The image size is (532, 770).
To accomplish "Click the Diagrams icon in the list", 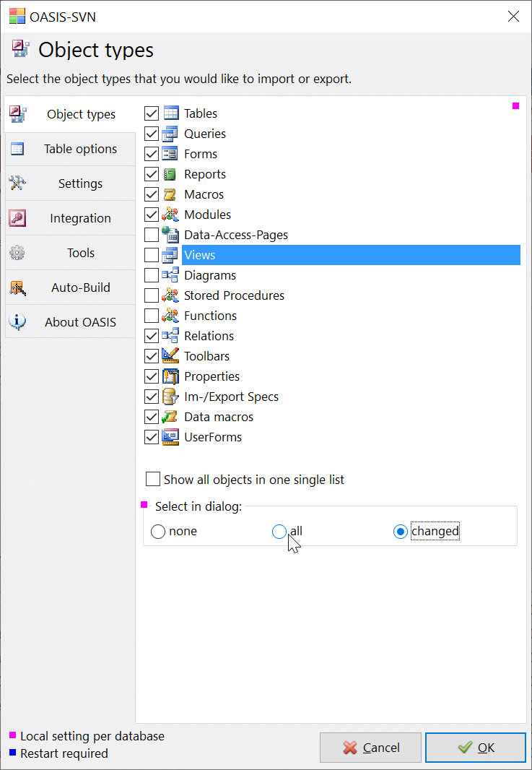I will click(x=171, y=275).
